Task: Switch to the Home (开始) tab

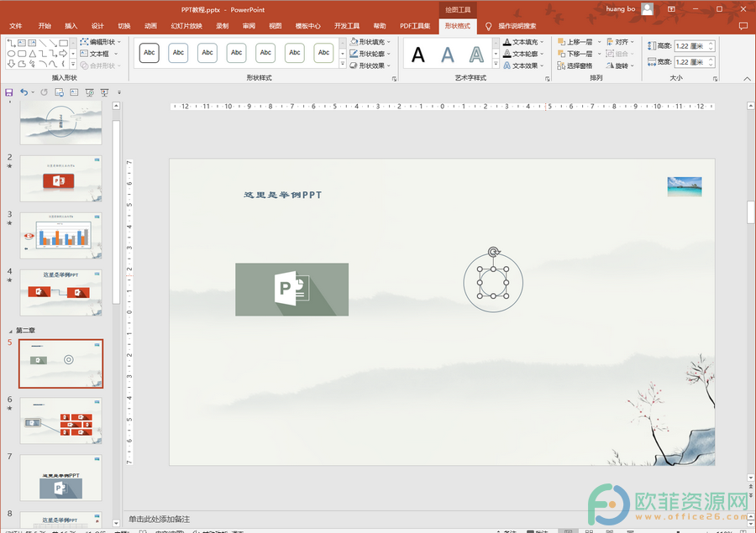Action: point(45,25)
